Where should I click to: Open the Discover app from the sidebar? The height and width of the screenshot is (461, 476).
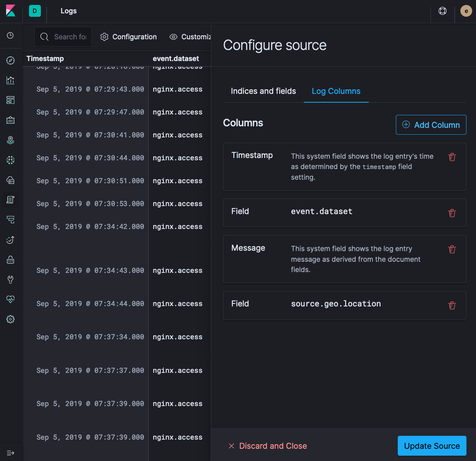pyautogui.click(x=10, y=60)
